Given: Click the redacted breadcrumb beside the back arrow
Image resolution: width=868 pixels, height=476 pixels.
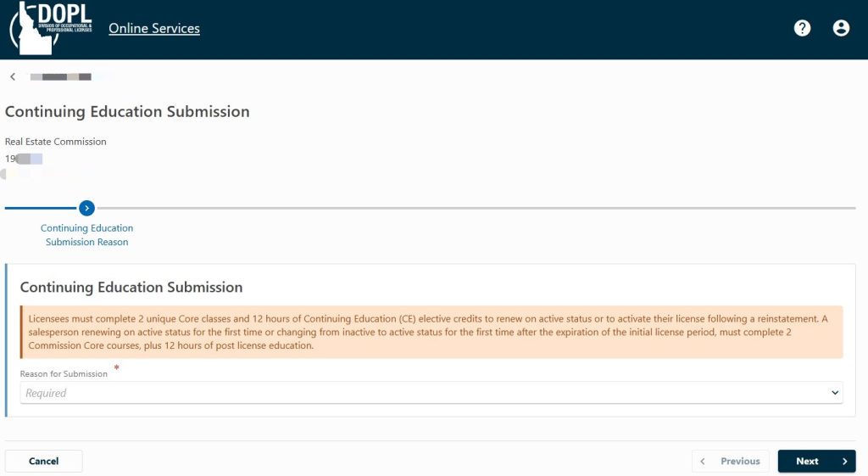Looking at the screenshot, I should [61, 77].
